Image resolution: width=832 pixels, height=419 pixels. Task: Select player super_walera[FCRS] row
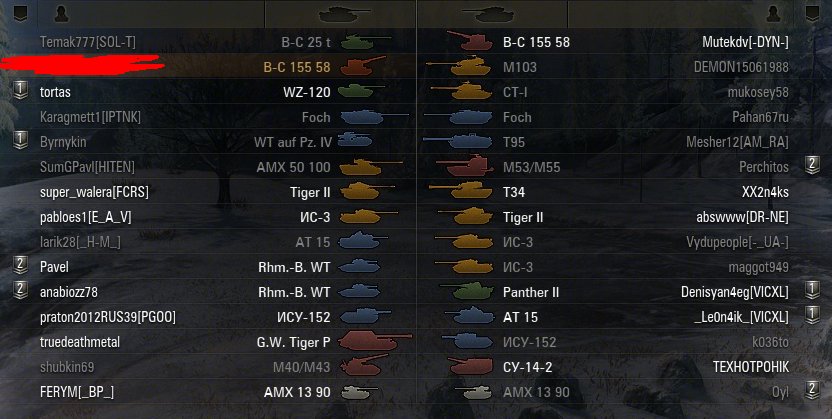[208, 192]
